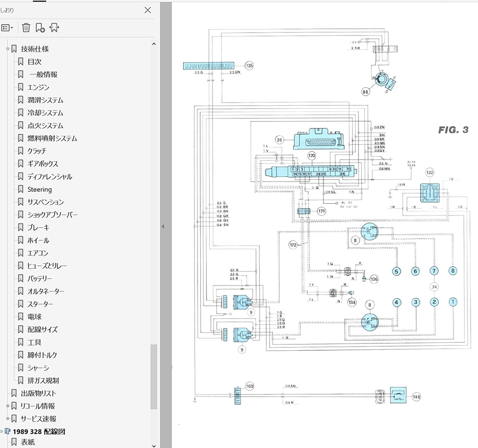
Task: Open the 締付トルク bookmark
Action: coord(42,355)
